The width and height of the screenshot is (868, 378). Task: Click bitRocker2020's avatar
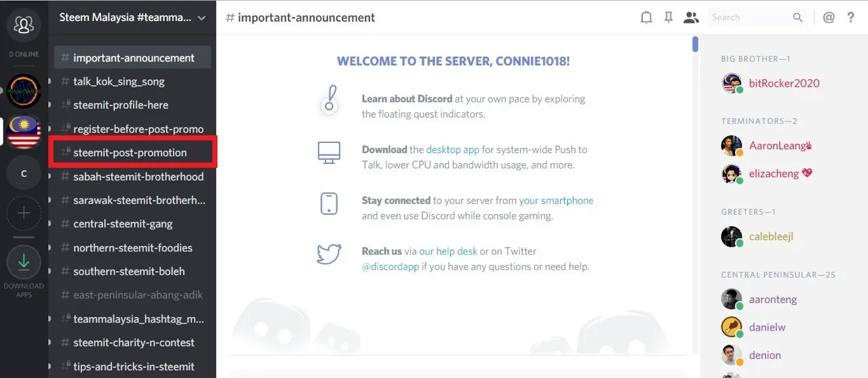coord(732,83)
